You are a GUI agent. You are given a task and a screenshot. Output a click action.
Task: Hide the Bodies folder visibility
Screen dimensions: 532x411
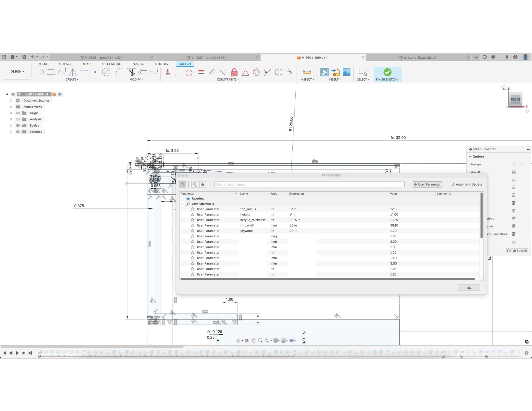(x=17, y=125)
